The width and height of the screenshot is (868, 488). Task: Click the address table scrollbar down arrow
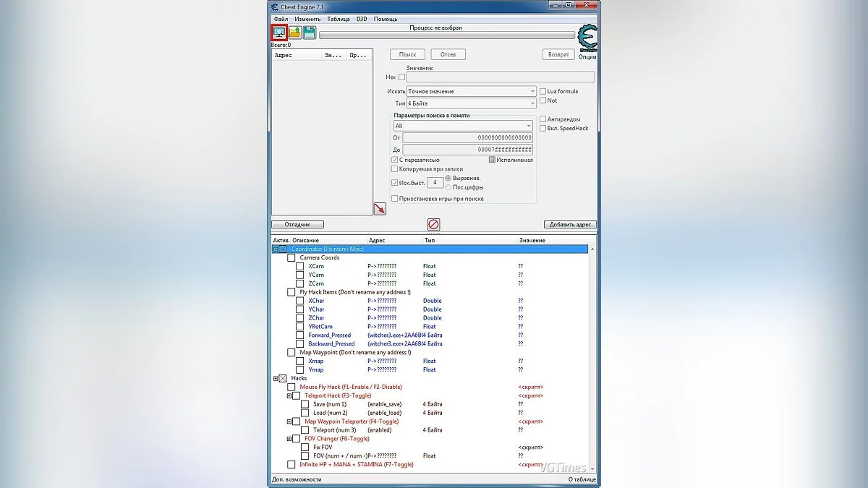(x=594, y=468)
